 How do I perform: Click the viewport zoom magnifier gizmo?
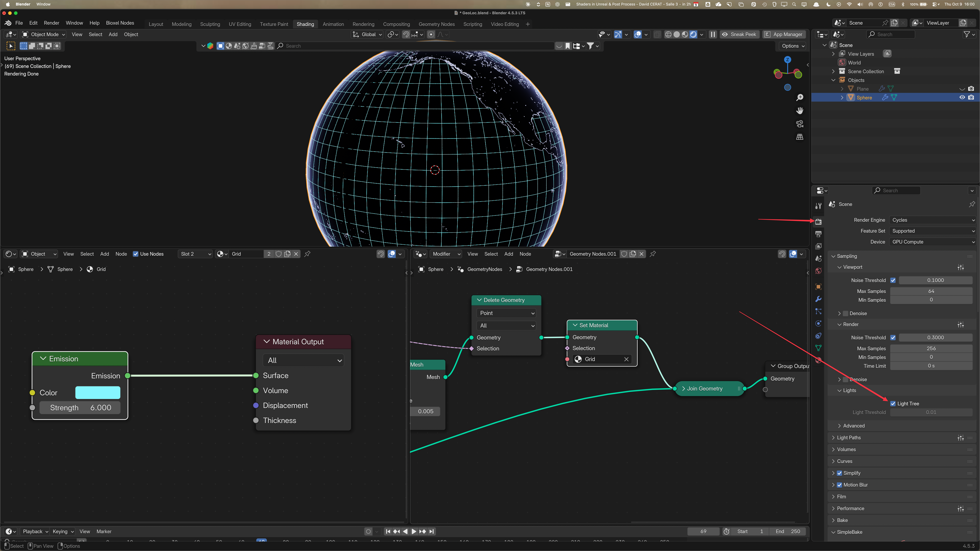point(800,98)
